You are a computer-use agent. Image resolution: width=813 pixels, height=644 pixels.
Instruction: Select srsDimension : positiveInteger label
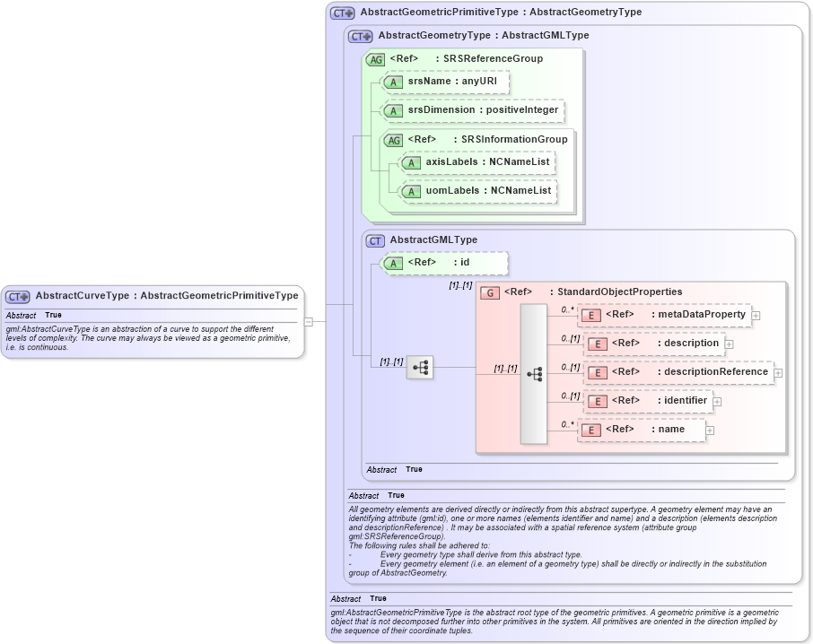[484, 109]
